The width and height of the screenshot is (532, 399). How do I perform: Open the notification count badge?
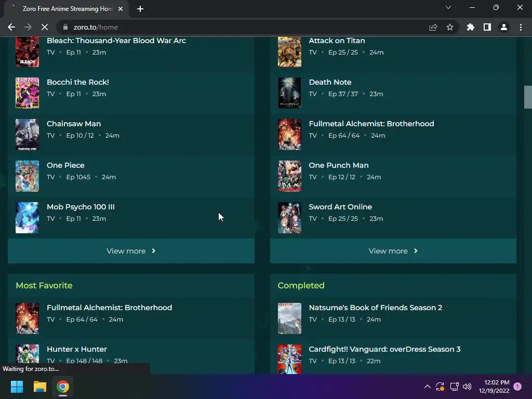[517, 387]
